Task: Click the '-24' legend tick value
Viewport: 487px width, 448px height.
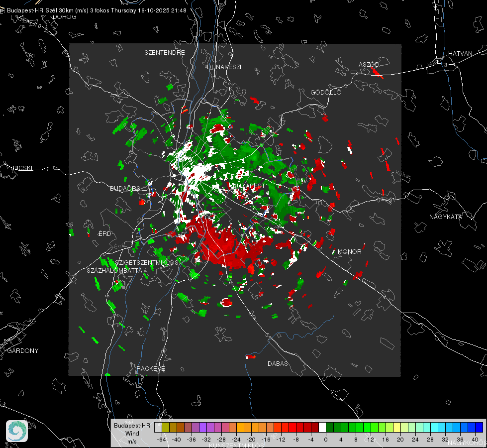Action: click(236, 440)
